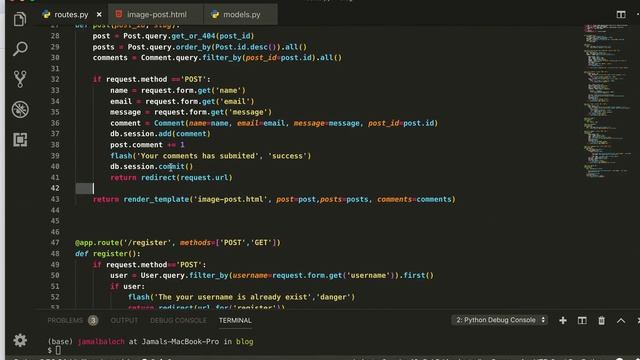Create a new terminal with plus icon

pos(563,320)
